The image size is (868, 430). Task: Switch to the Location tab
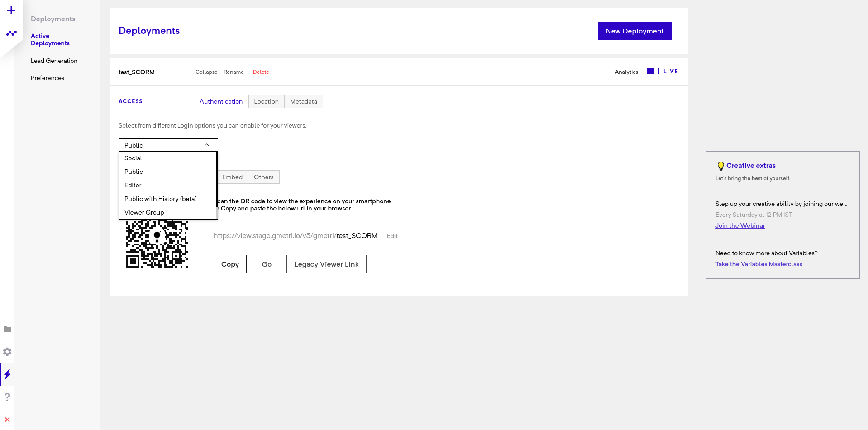[266, 101]
